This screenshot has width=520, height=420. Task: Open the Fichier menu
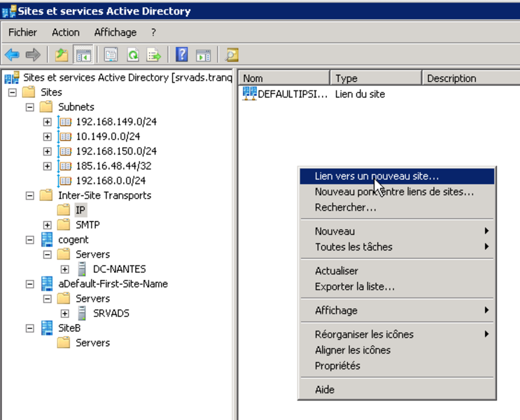(x=22, y=32)
